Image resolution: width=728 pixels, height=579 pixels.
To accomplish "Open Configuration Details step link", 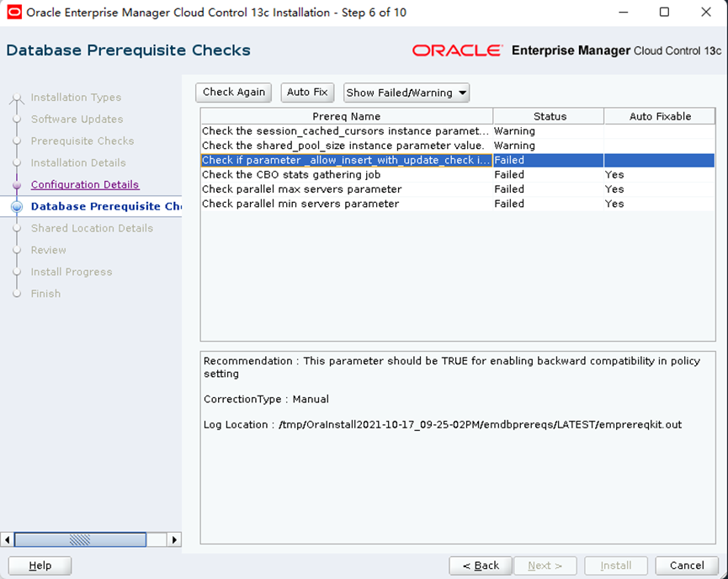I will click(85, 184).
